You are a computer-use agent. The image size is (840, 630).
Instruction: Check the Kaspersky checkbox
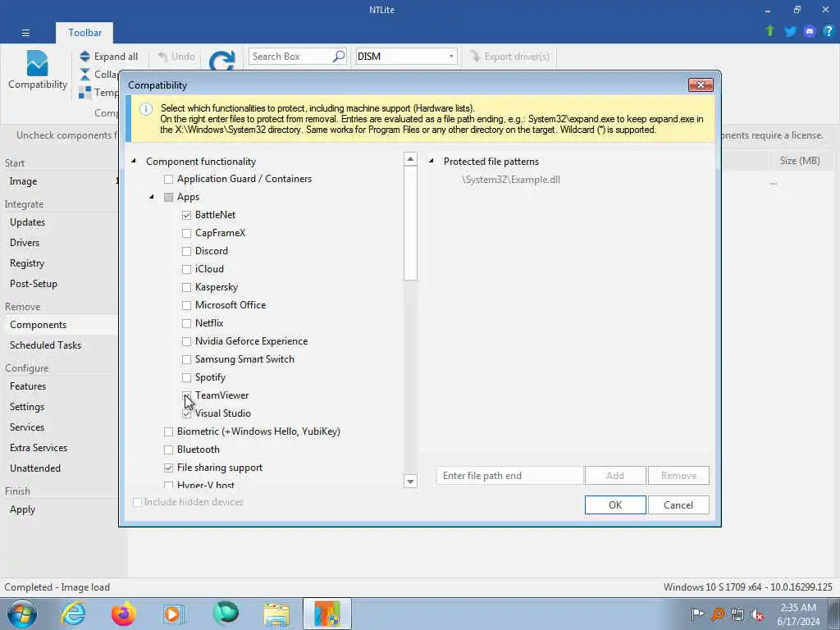coord(186,287)
